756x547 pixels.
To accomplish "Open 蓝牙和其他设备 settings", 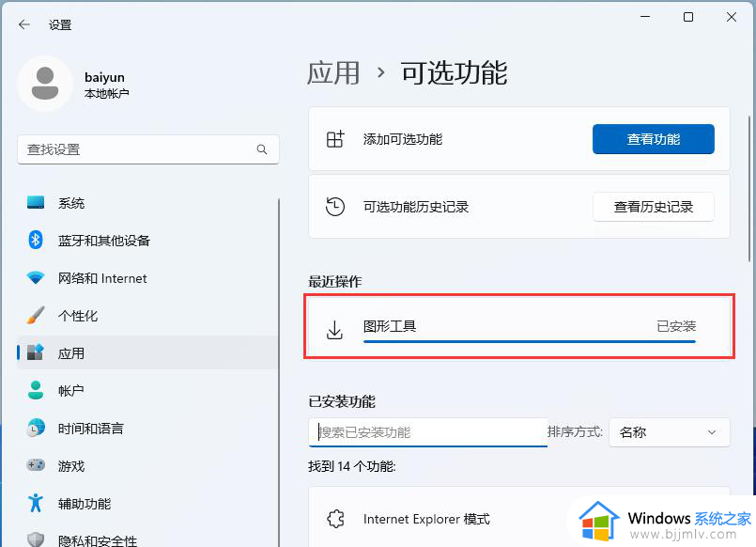I will (147, 240).
